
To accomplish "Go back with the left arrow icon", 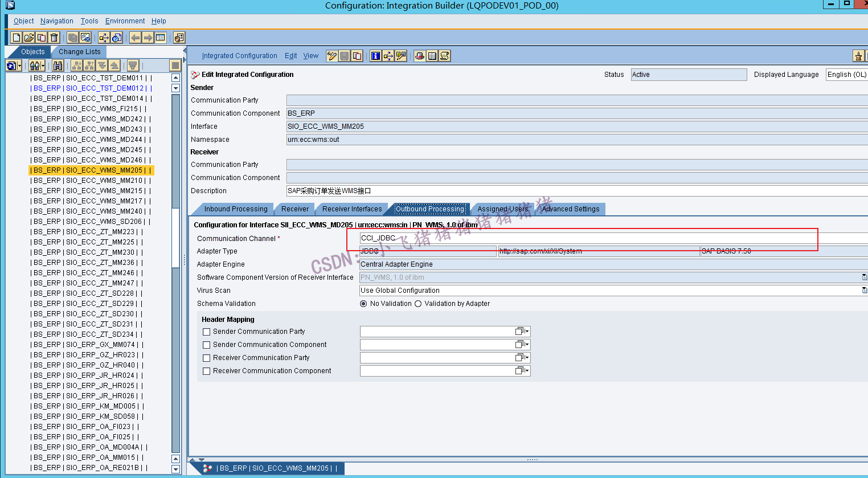I will pyautogui.click(x=135, y=38).
